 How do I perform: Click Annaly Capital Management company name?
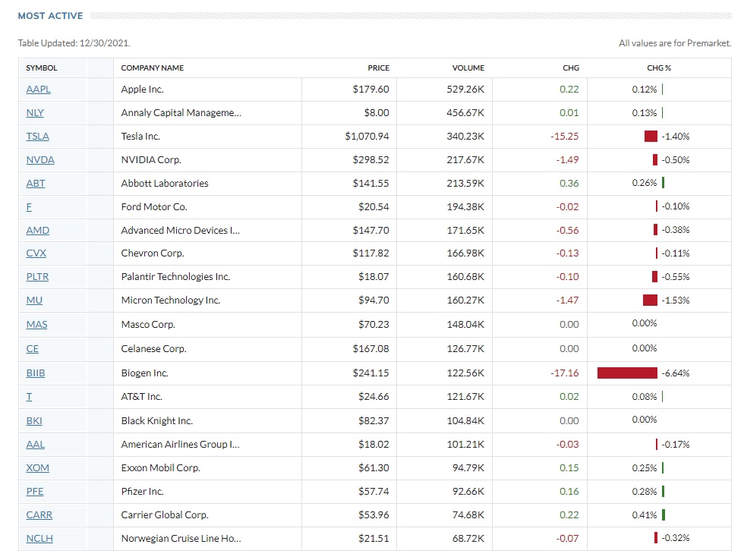(x=181, y=113)
